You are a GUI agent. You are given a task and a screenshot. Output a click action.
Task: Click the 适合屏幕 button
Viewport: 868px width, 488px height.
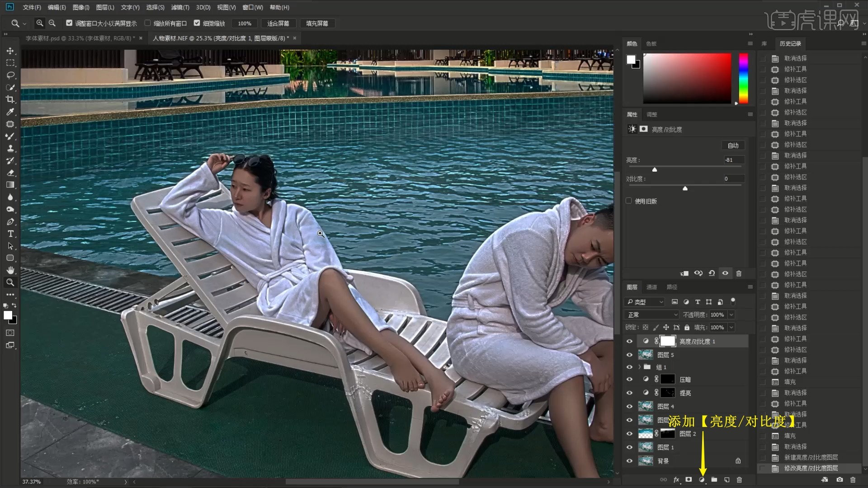(x=278, y=23)
